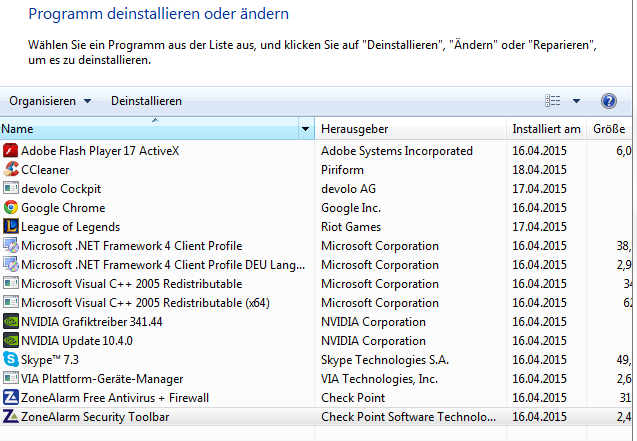Click the NVIDIA Grafiktreiber icon
637x441 pixels.
(x=11, y=322)
